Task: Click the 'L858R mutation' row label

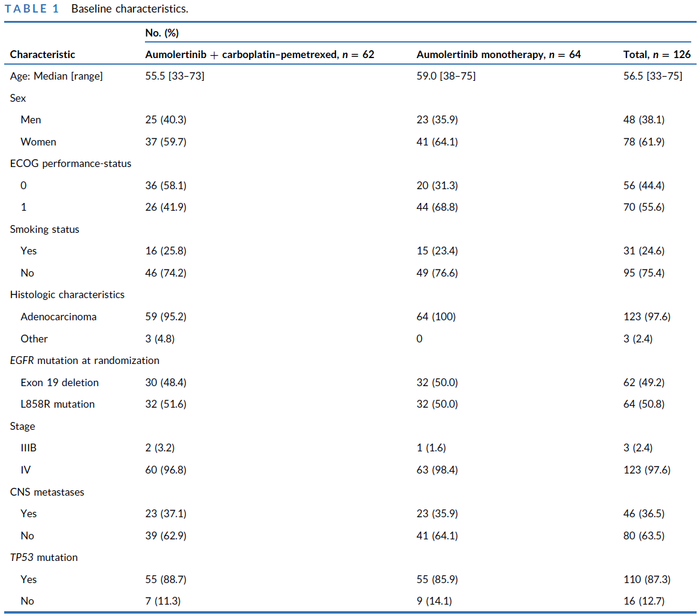Action: (x=58, y=404)
